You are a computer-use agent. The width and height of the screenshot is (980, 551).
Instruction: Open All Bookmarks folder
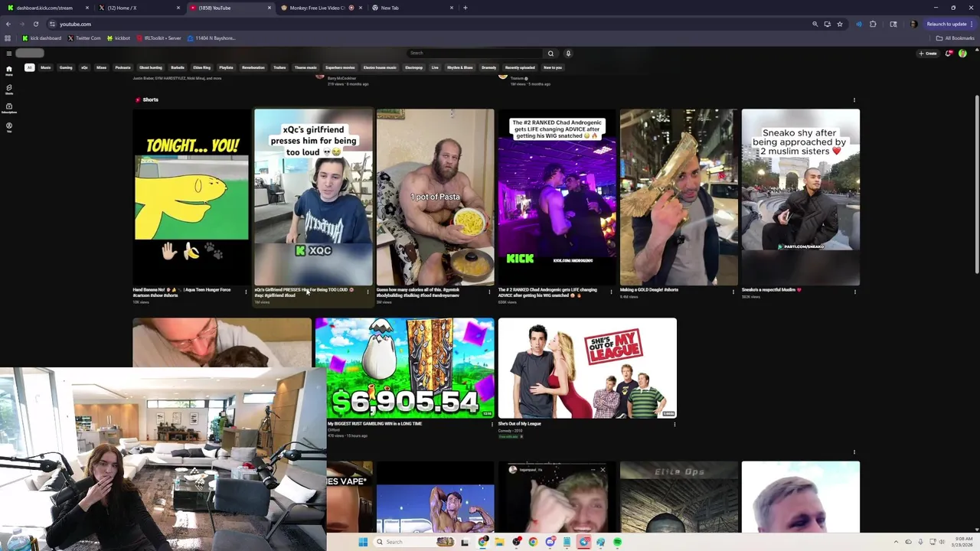coord(955,38)
